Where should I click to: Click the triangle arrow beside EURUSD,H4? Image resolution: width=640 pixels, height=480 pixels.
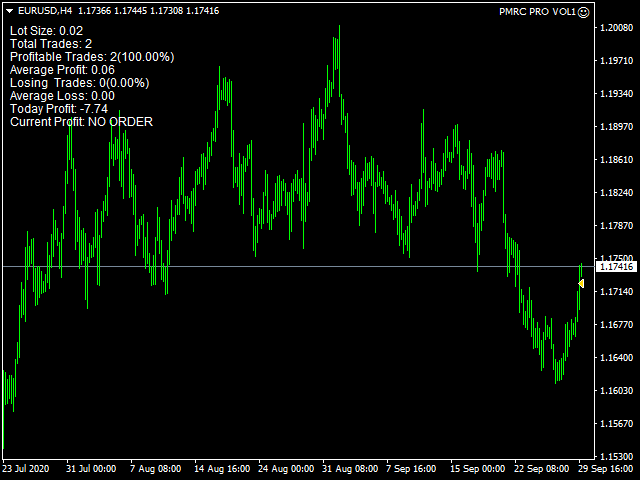point(10,11)
